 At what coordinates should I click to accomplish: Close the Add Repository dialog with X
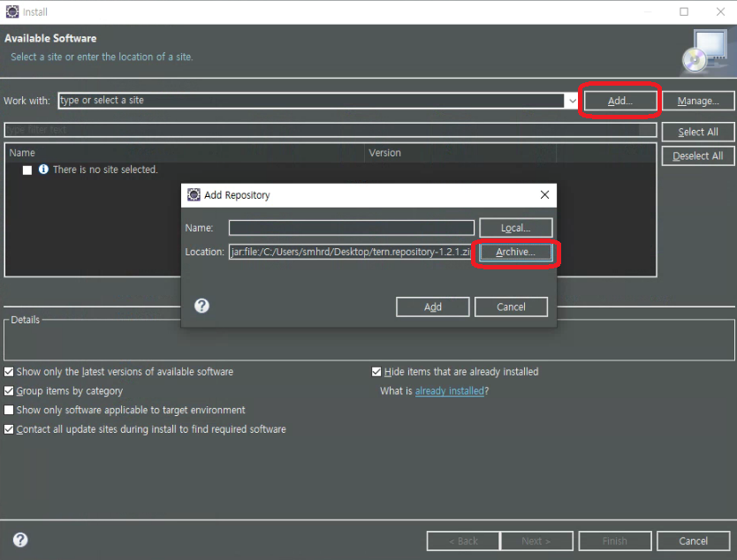tap(544, 194)
